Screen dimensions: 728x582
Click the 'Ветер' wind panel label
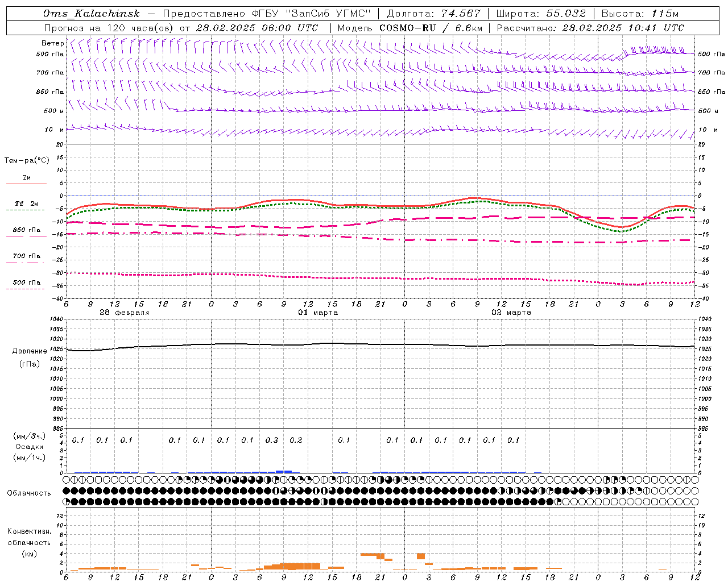pyautogui.click(x=52, y=43)
